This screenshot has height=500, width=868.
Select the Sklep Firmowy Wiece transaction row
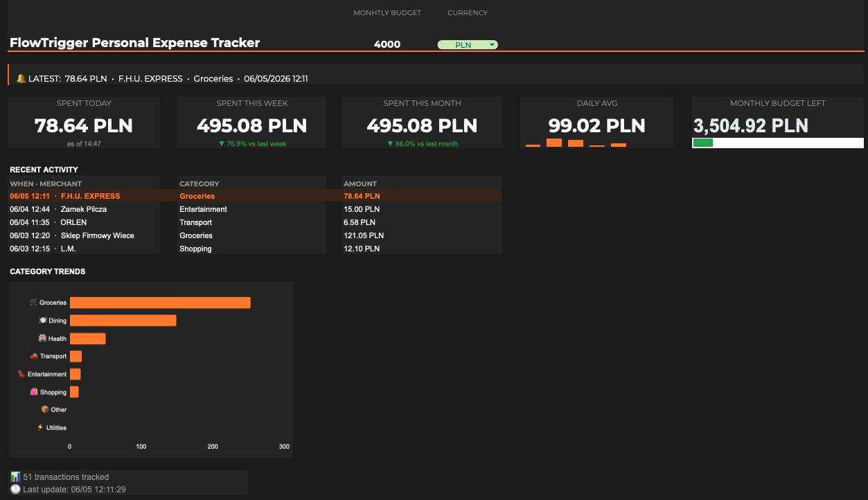(x=255, y=235)
